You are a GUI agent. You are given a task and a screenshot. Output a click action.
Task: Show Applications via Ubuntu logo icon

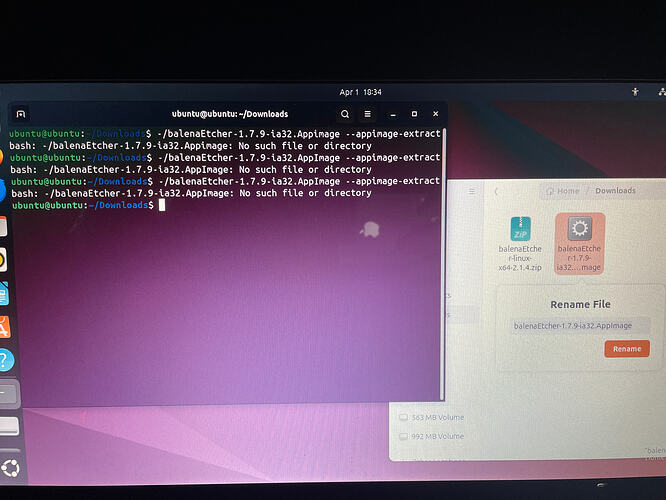coord(10,469)
